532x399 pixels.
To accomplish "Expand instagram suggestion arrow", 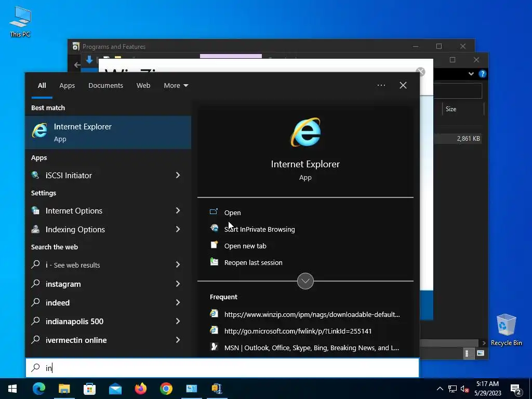I will (178, 284).
